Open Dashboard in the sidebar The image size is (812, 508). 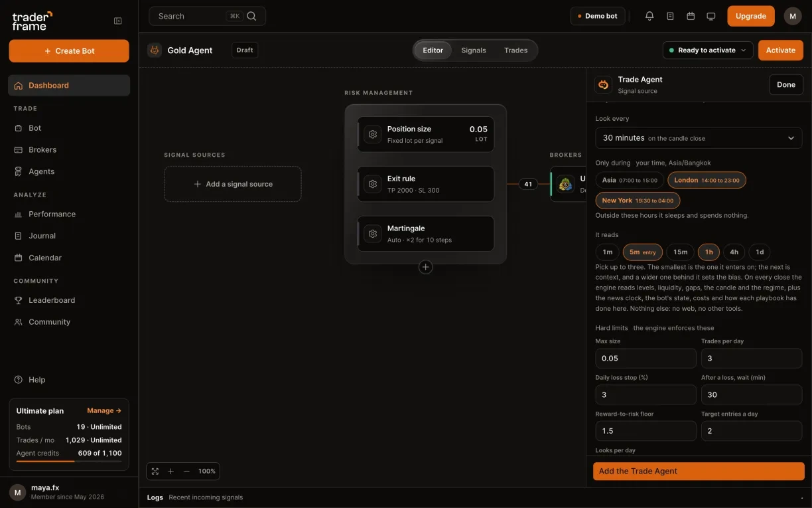(x=69, y=85)
